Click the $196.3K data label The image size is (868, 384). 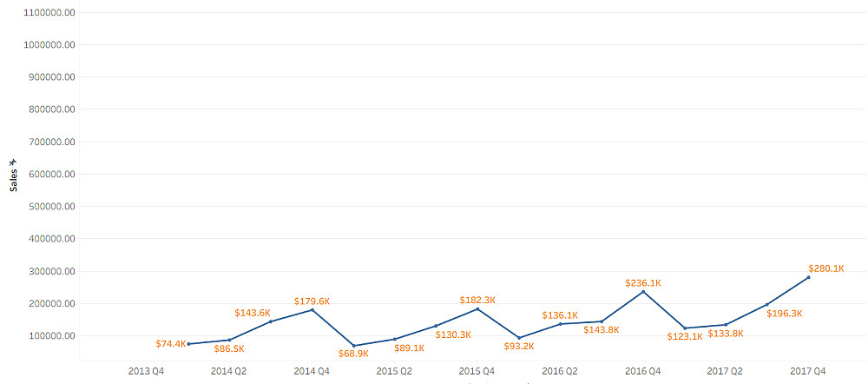pos(785,314)
